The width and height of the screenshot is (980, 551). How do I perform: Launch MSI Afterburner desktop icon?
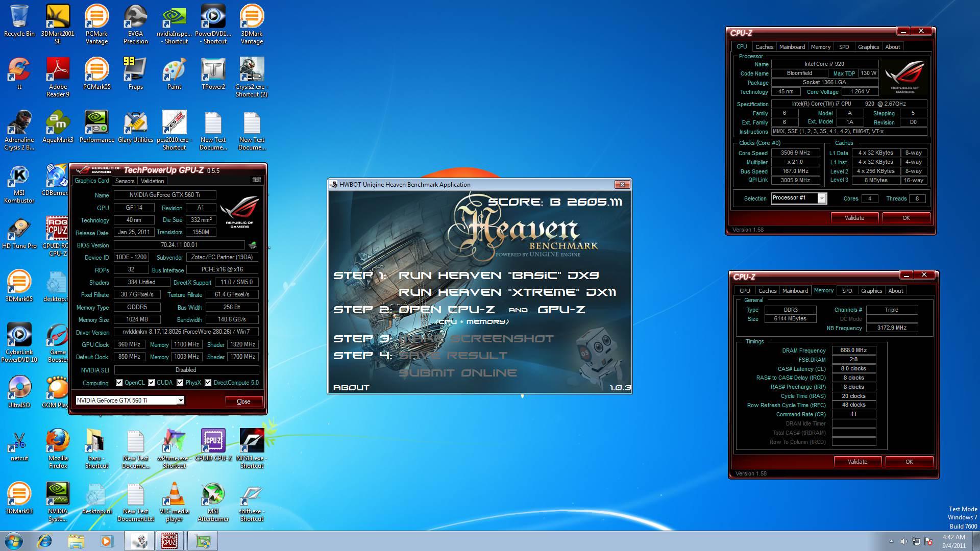click(x=213, y=502)
